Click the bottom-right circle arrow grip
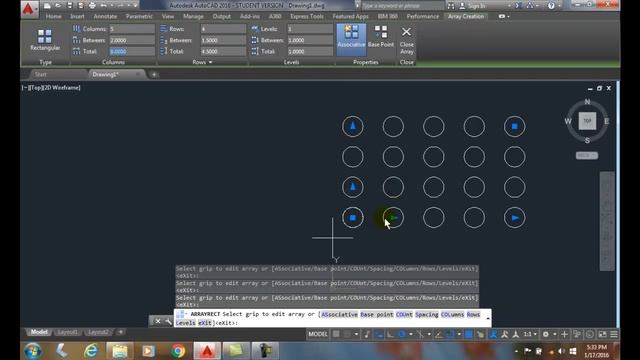 [x=515, y=218]
